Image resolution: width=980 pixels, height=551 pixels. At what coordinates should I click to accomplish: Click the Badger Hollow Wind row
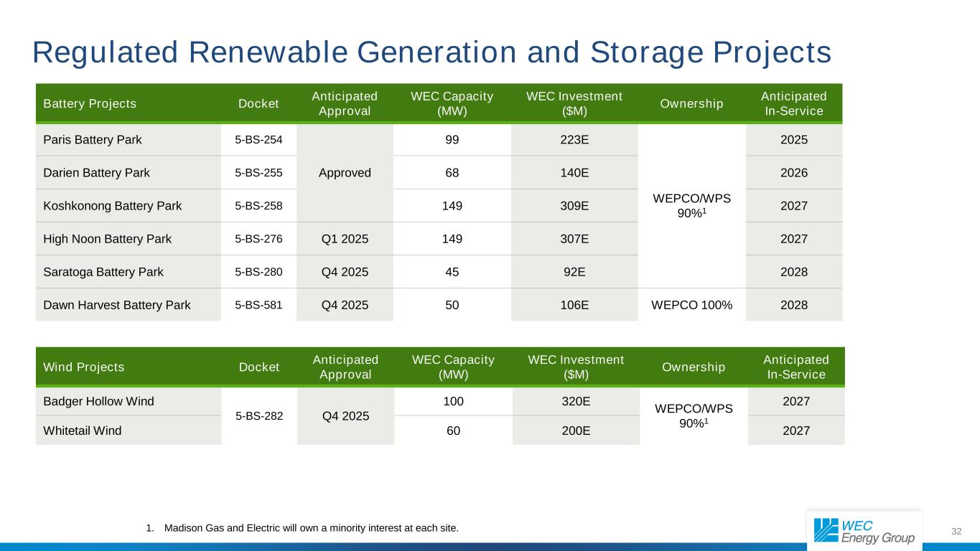pyautogui.click(x=439, y=401)
